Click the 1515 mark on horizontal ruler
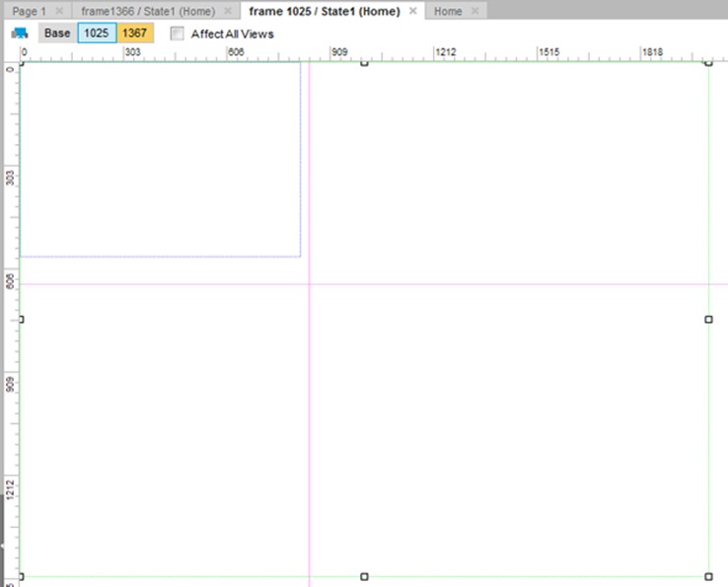 tap(549, 52)
